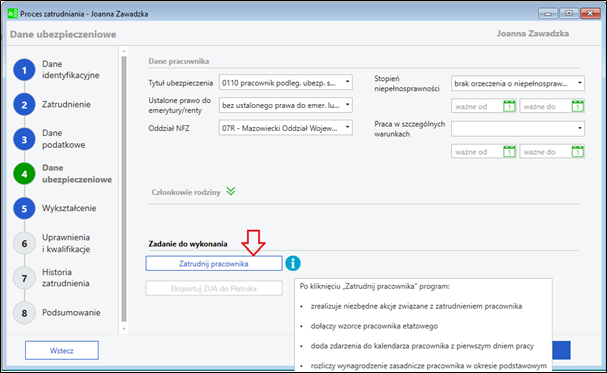
Task: Go back with the Wstecz button
Action: pos(62,351)
